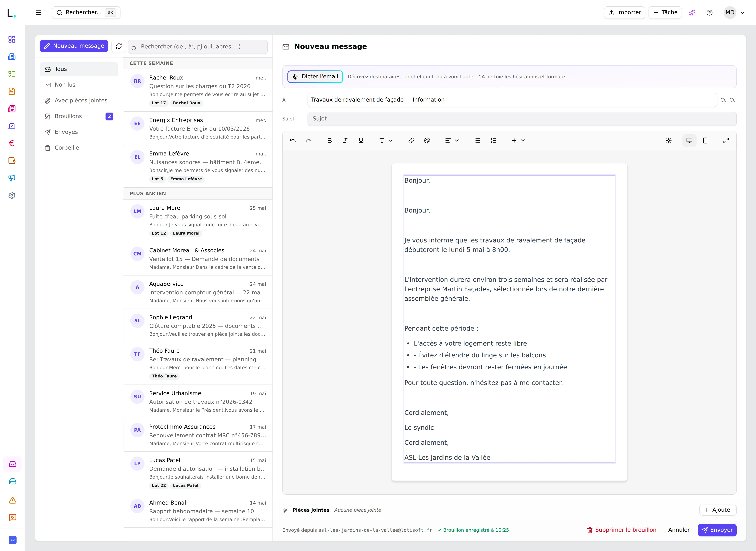Show the Cc recipient field
The image size is (756, 551).
tap(723, 100)
